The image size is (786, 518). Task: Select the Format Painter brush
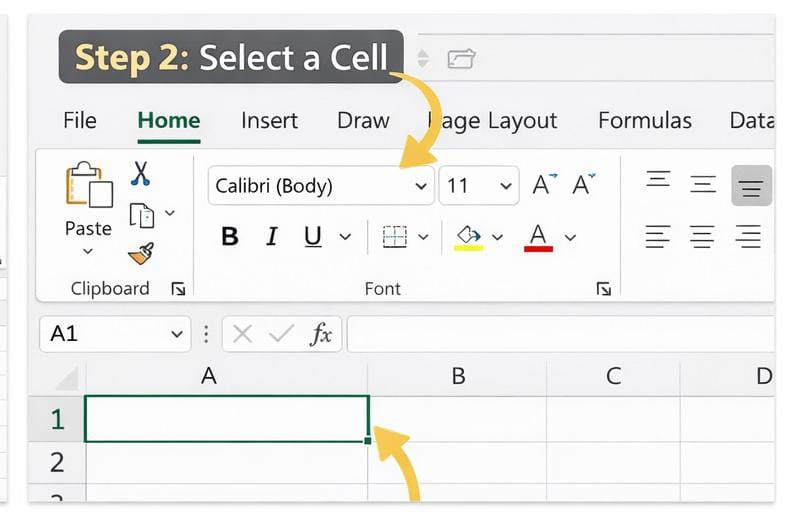click(141, 253)
